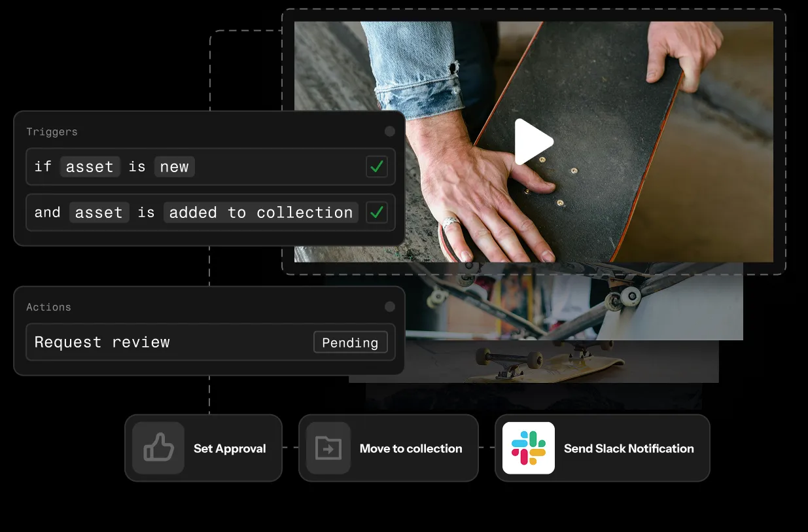Click the Slack logo icon

coord(529,448)
